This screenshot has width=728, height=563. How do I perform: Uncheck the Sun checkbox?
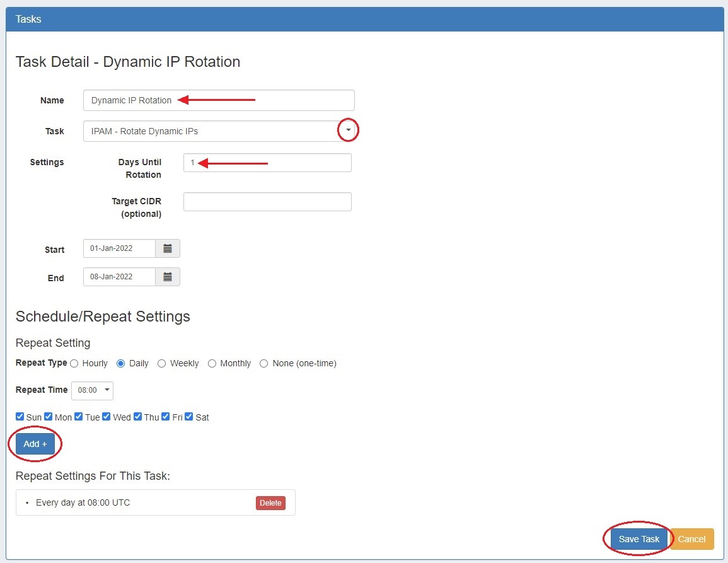tap(20, 417)
